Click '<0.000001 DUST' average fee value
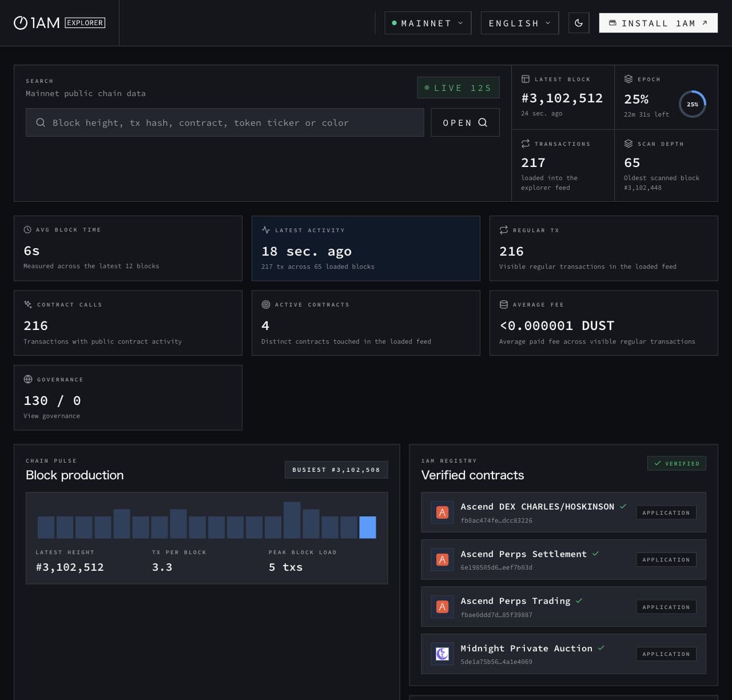 (557, 325)
